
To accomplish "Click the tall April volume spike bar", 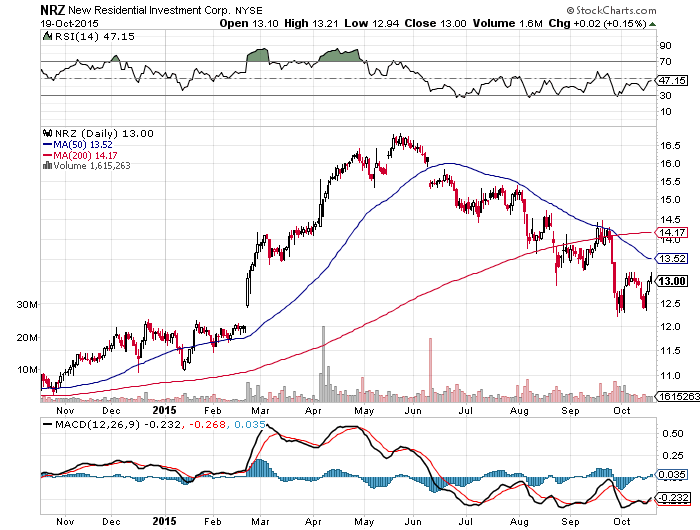I will (323, 364).
